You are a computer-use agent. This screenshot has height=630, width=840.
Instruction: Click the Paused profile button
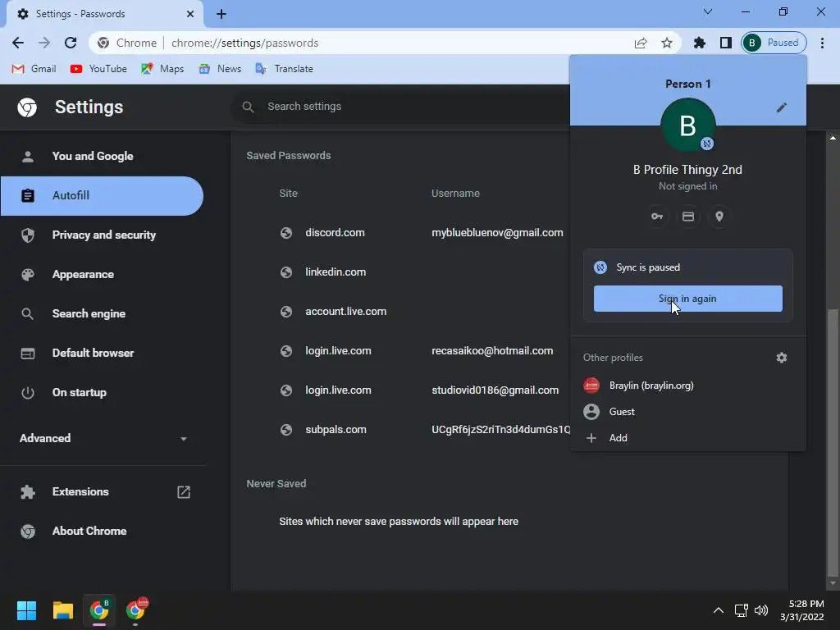pyautogui.click(x=774, y=43)
